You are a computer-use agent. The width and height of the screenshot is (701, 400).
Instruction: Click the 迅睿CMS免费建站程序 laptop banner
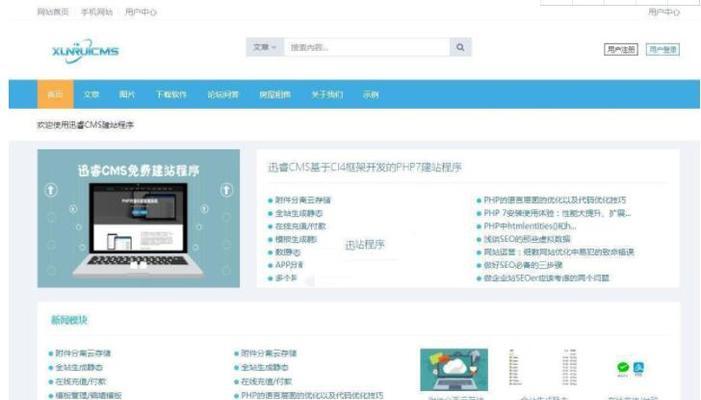(x=139, y=219)
